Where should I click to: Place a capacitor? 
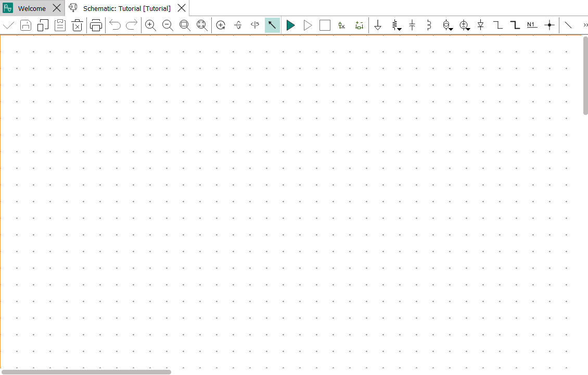412,25
